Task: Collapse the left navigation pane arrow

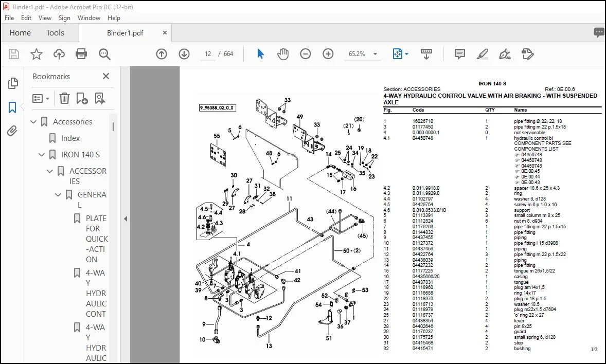Action: point(126,219)
